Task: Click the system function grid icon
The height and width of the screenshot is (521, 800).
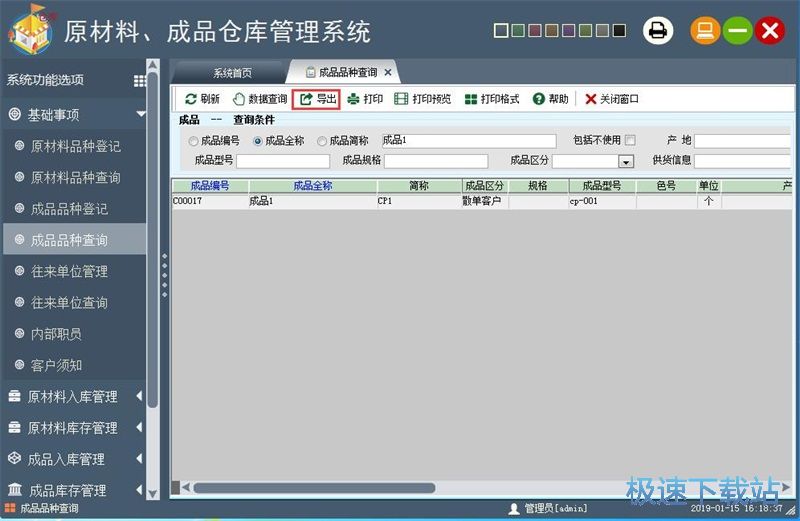Action: pyautogui.click(x=140, y=81)
